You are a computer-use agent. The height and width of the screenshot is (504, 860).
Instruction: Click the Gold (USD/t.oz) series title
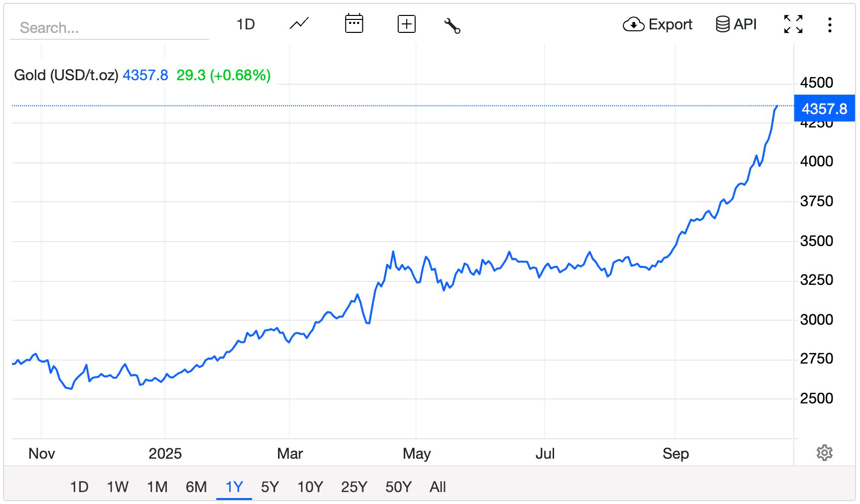tap(66, 75)
